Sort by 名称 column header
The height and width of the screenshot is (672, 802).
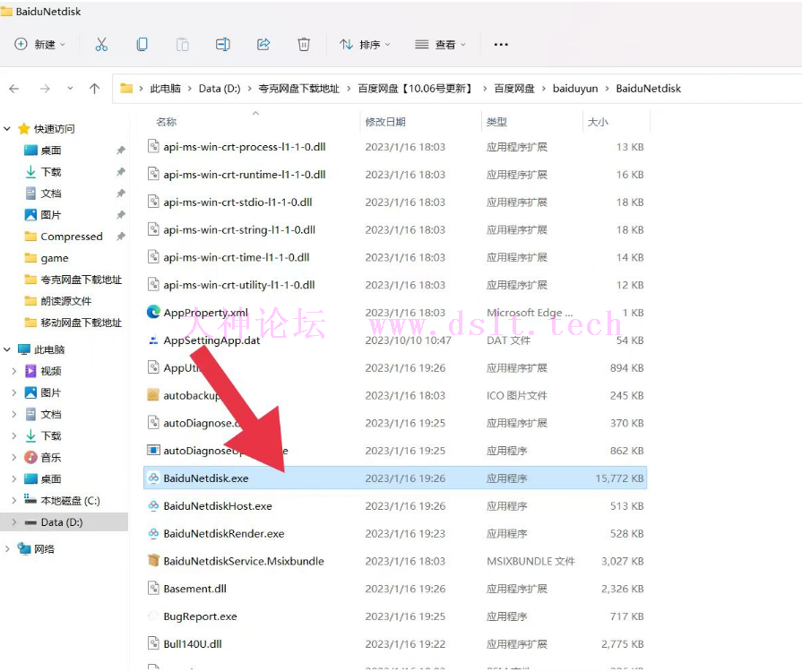(167, 122)
